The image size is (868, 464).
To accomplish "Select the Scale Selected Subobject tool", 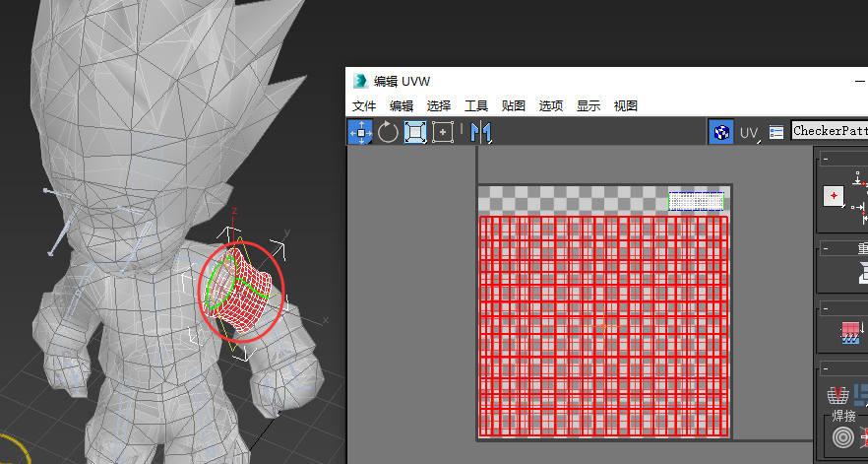I will 415,132.
